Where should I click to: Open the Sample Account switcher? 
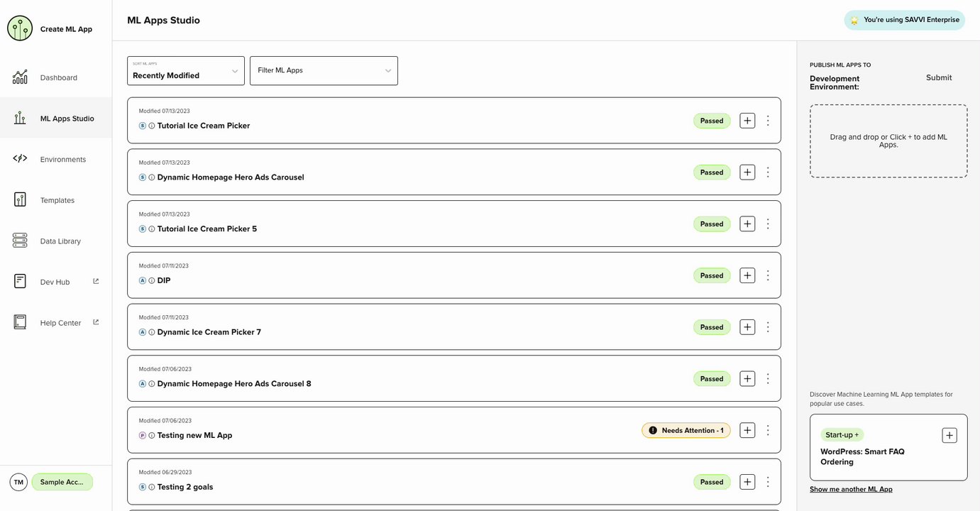[62, 482]
